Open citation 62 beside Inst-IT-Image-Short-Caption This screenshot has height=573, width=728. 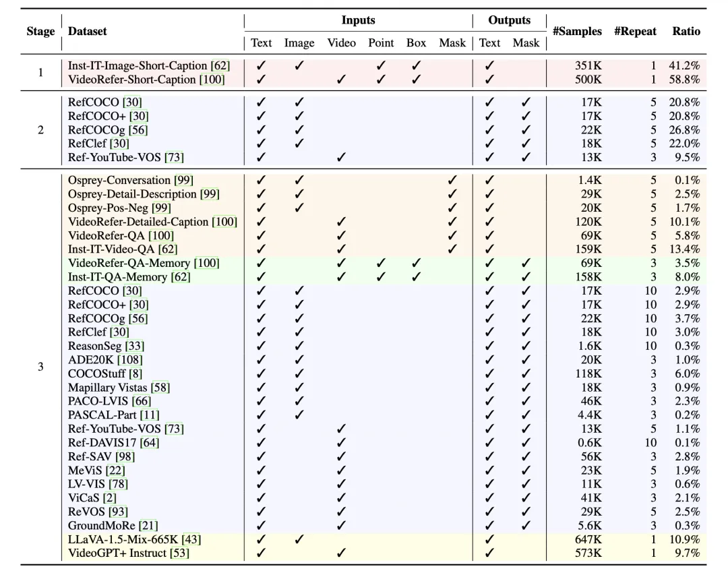pyautogui.click(x=220, y=66)
